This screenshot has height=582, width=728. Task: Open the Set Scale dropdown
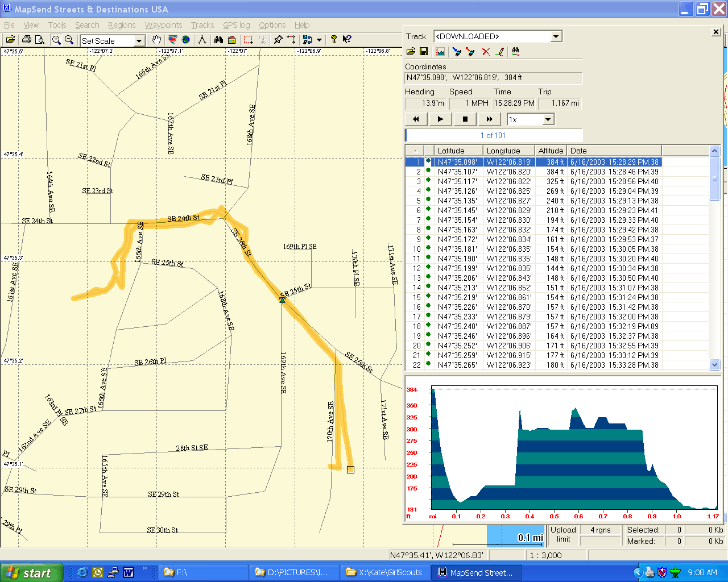click(139, 41)
